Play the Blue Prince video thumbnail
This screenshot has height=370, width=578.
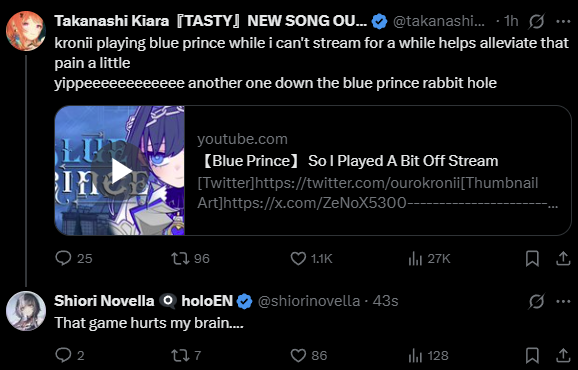[x=119, y=171]
